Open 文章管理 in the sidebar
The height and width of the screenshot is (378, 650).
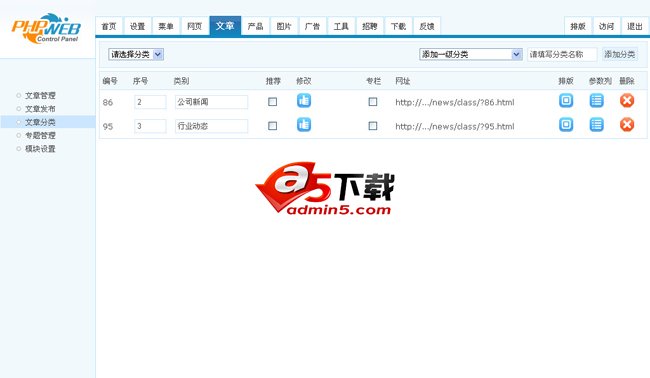[x=40, y=96]
